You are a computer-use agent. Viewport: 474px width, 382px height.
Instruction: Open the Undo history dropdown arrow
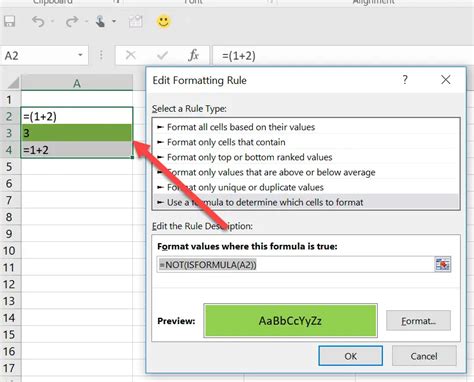[52, 22]
